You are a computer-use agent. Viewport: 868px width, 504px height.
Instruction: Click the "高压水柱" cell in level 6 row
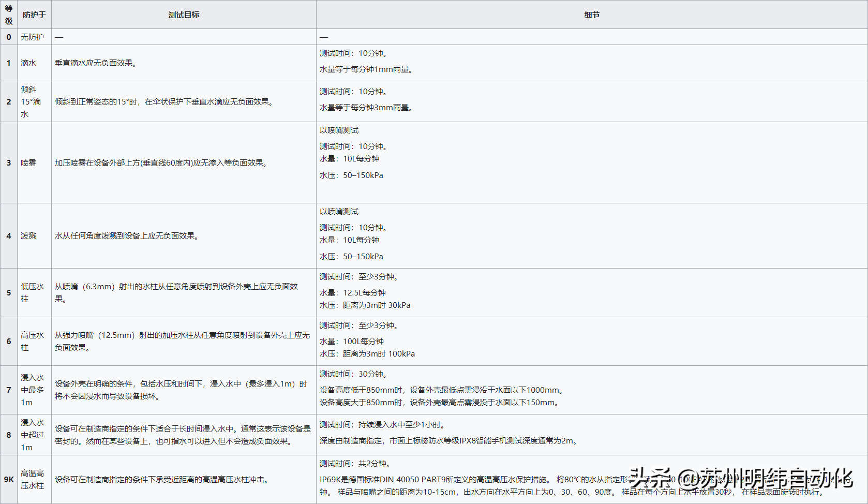32,342
